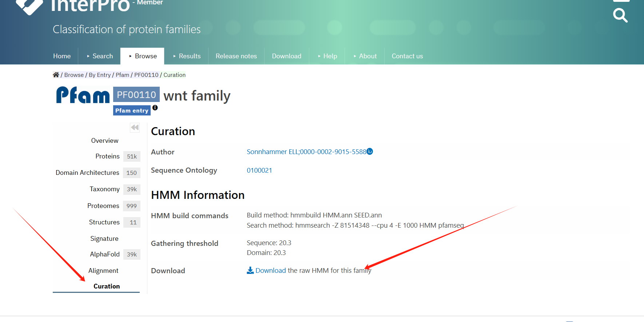This screenshot has width=644, height=322.
Task: Click the InterPro logo icon
Action: pos(29,5)
